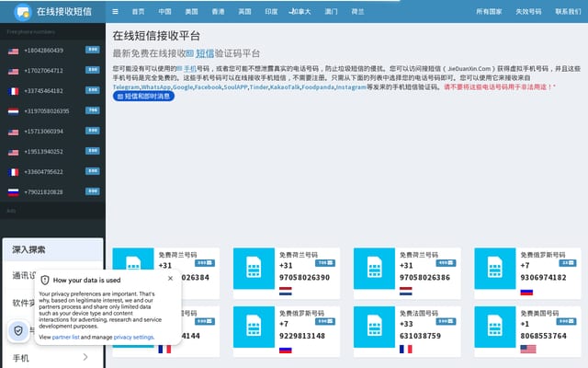Viewport: 588px width, 368px height.
Task: Follow the Instagram link in description
Action: tap(351, 86)
